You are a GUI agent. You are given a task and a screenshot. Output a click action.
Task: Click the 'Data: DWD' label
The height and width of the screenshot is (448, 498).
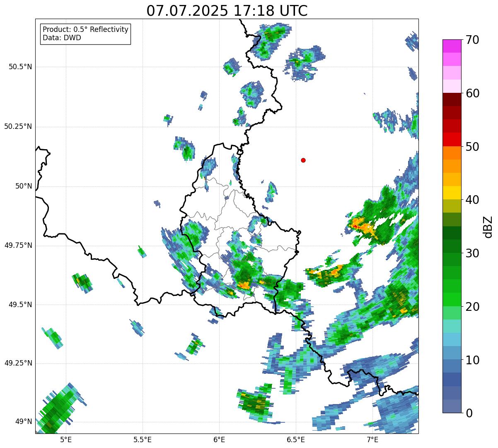point(62,38)
